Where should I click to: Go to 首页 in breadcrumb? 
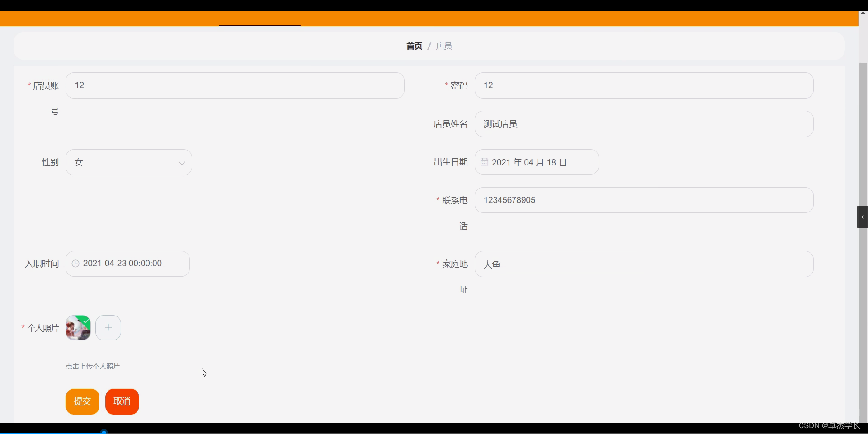click(x=414, y=46)
